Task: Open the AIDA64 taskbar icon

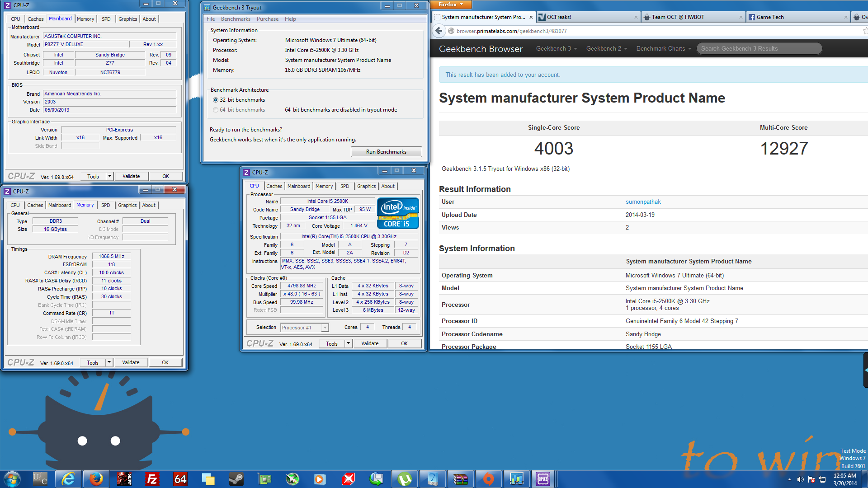Action: tap(180, 479)
